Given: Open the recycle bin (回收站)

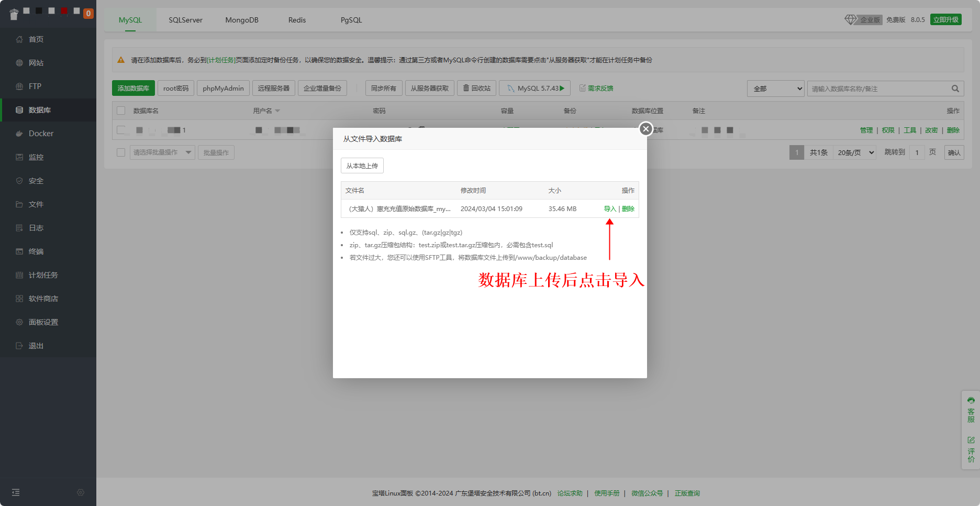Looking at the screenshot, I should coord(477,88).
